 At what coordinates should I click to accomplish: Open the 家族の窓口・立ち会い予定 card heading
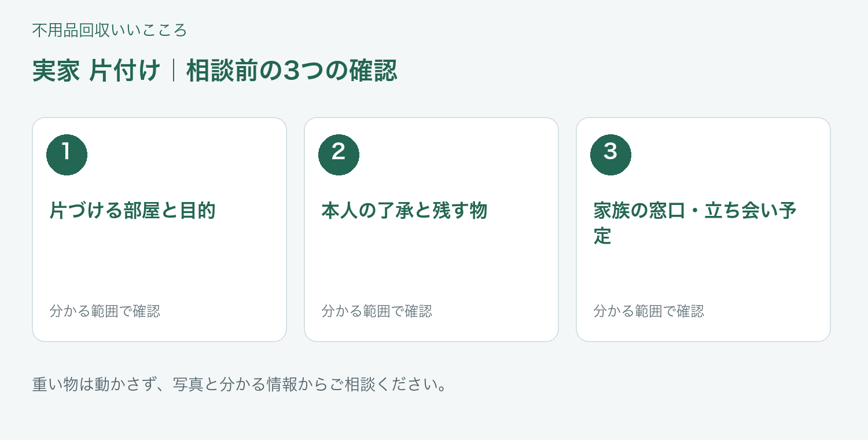tap(695, 223)
